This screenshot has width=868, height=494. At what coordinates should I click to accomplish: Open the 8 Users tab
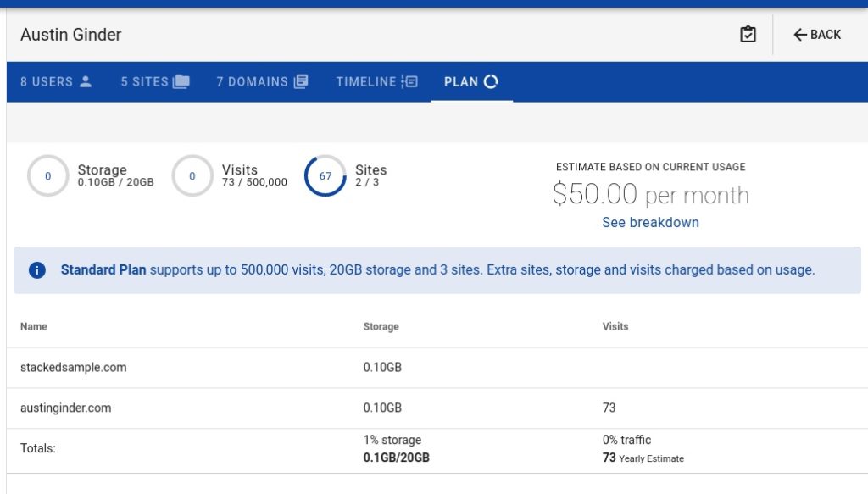[x=56, y=82]
